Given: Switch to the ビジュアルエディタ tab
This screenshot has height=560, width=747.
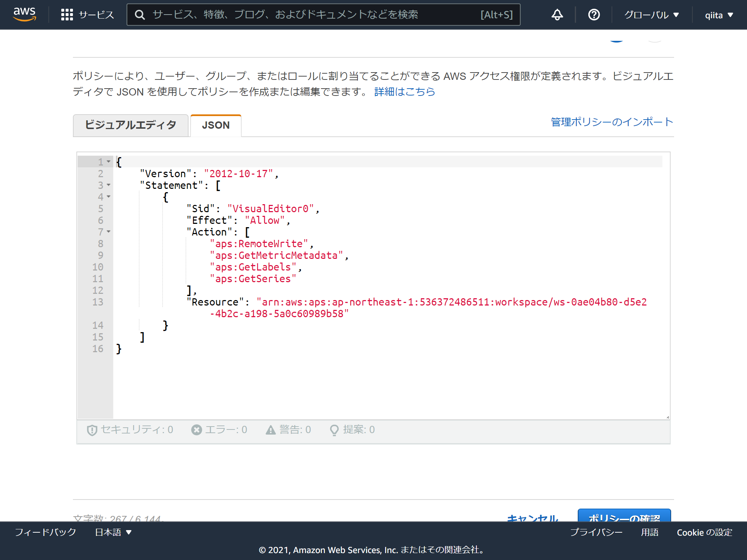Looking at the screenshot, I should [131, 125].
